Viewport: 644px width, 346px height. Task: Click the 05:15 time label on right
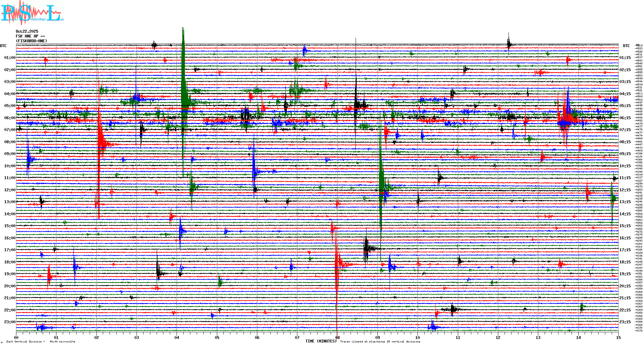tap(625, 106)
